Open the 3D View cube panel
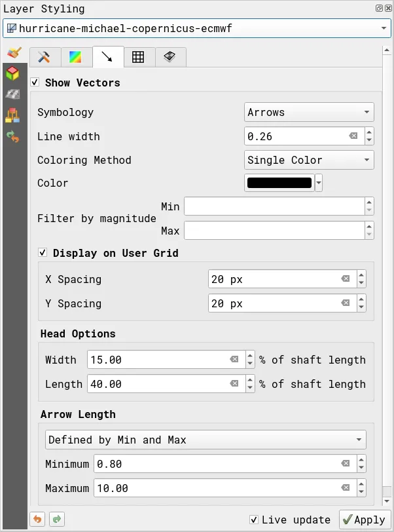This screenshot has height=532, width=394. (14, 73)
